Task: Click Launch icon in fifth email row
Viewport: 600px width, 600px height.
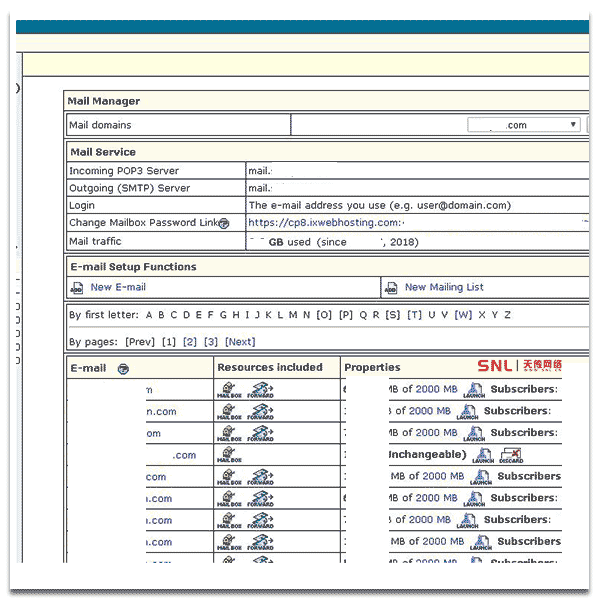Action: pyautogui.click(x=481, y=478)
